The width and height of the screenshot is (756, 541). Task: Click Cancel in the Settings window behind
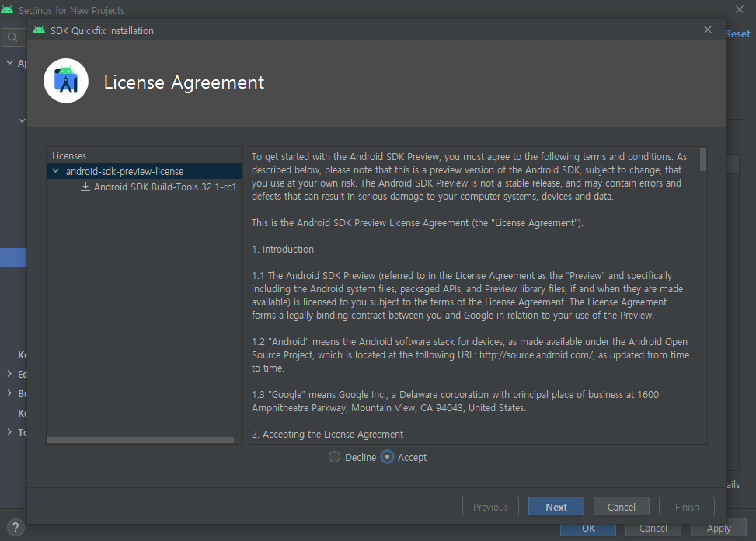(653, 529)
